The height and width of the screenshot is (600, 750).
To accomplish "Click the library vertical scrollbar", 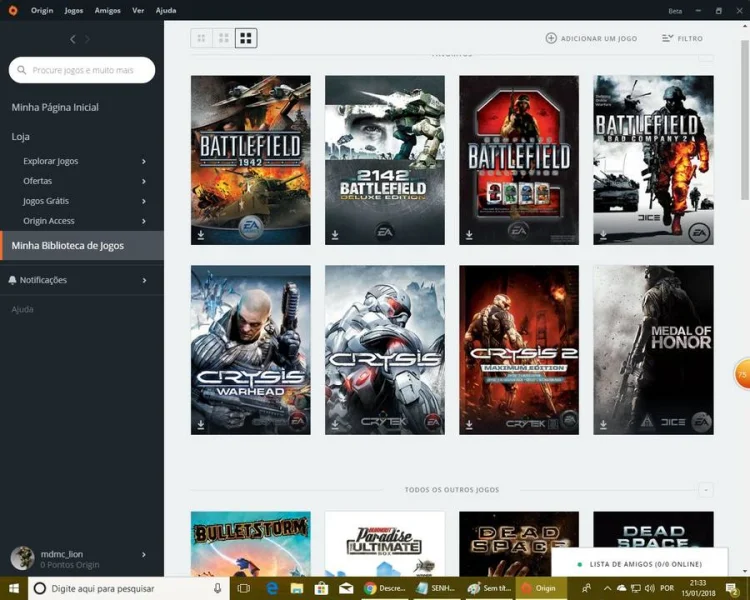I will 744,120.
